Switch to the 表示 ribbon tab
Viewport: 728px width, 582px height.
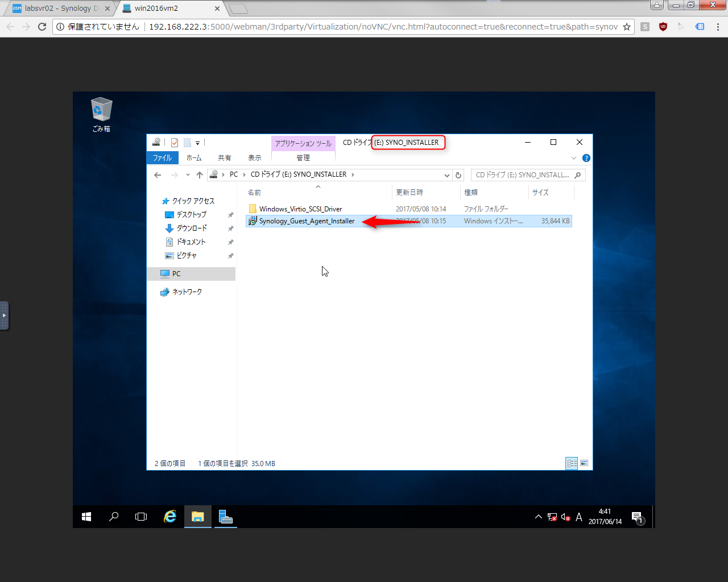coord(255,158)
